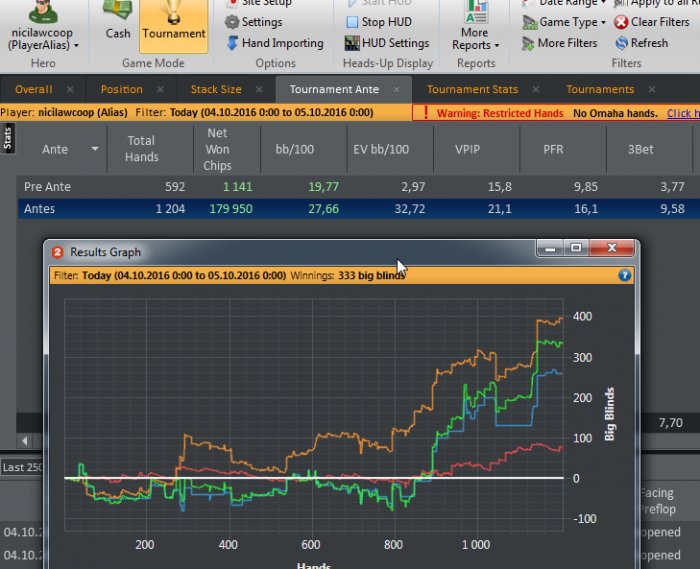Click the Hand Importing arrow icon
700x569 pixels.
pos(232,43)
